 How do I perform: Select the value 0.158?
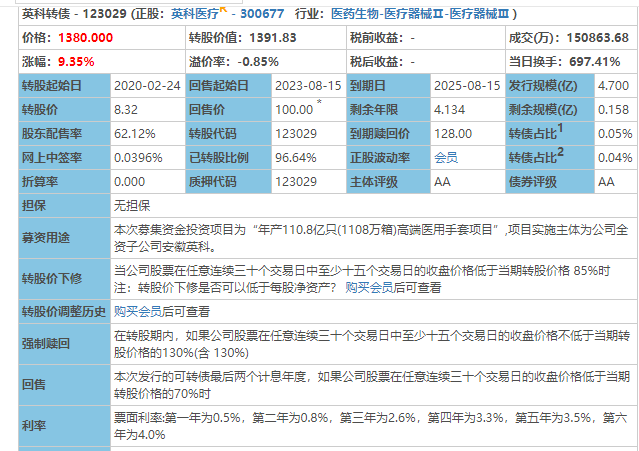613,110
